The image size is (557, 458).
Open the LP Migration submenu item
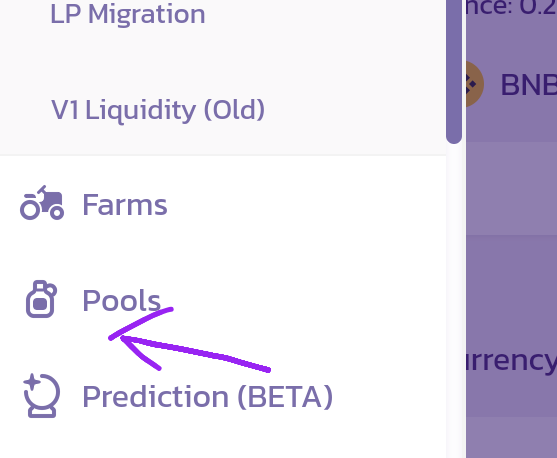point(128,14)
